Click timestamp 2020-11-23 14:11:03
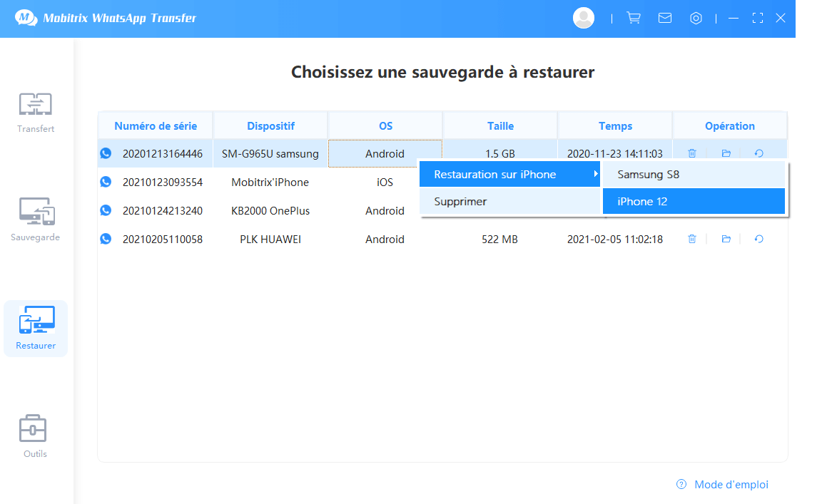822x504 pixels. coord(615,153)
